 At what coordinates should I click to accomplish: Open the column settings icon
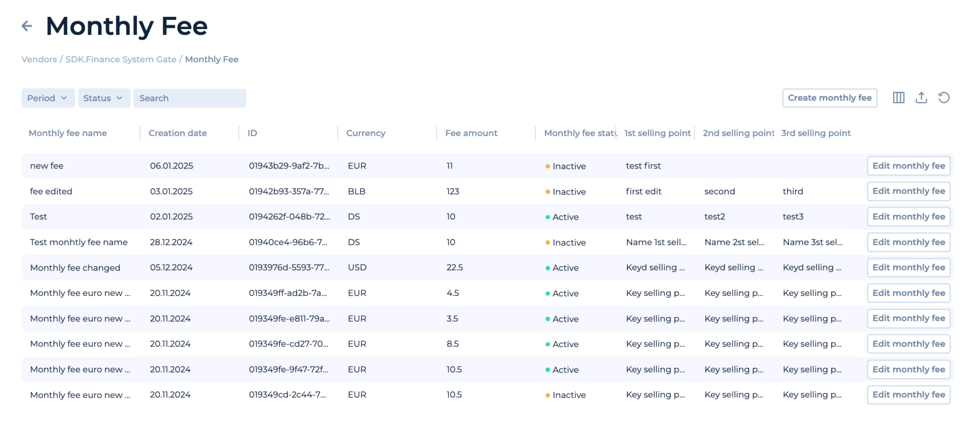pos(898,97)
